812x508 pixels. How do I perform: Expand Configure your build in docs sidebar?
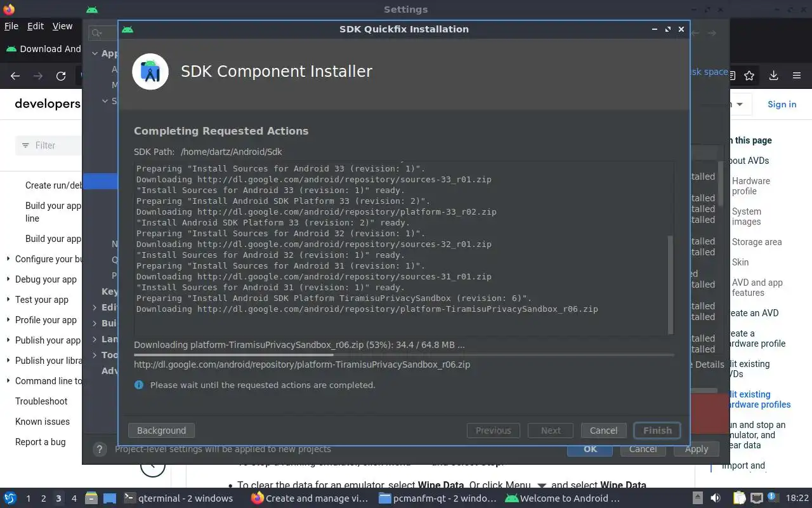[8, 259]
